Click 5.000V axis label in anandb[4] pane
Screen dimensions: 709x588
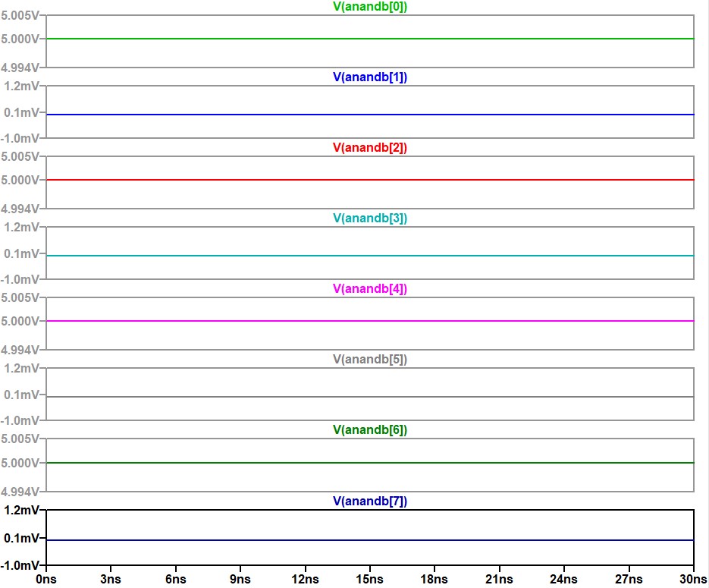(20, 322)
